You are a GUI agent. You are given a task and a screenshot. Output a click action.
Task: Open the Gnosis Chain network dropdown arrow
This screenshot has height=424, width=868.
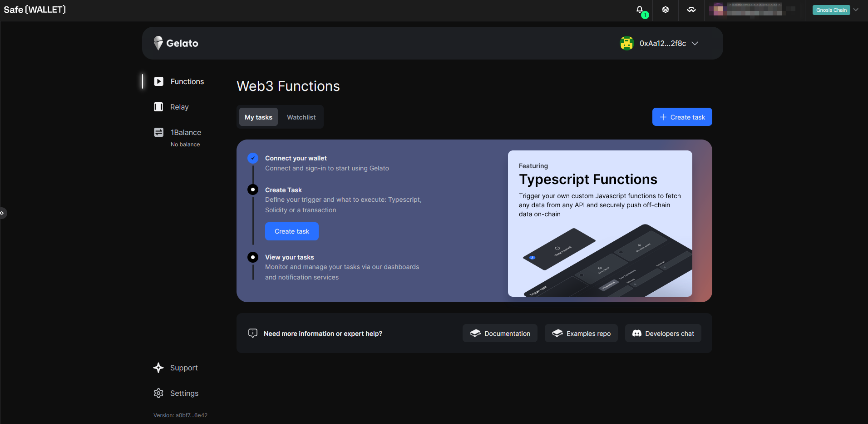point(856,10)
